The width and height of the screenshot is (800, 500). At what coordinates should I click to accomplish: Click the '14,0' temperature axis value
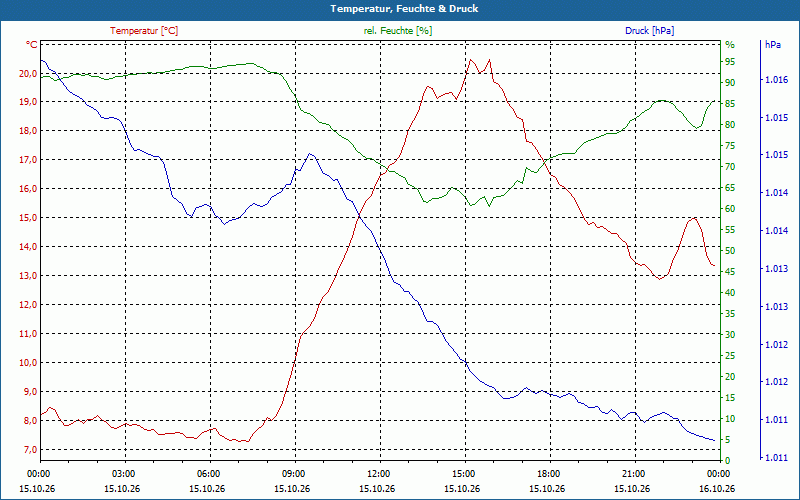tap(28, 246)
